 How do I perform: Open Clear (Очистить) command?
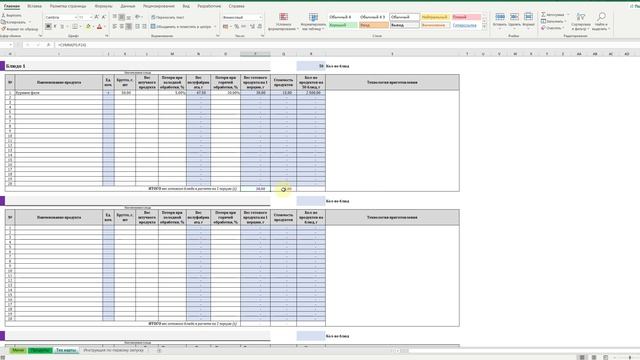pyautogui.click(x=552, y=28)
